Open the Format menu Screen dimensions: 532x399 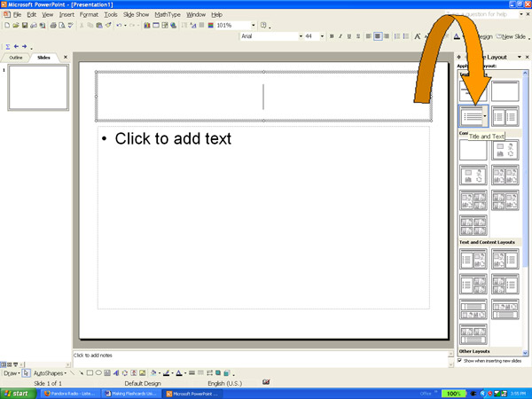[x=89, y=14]
